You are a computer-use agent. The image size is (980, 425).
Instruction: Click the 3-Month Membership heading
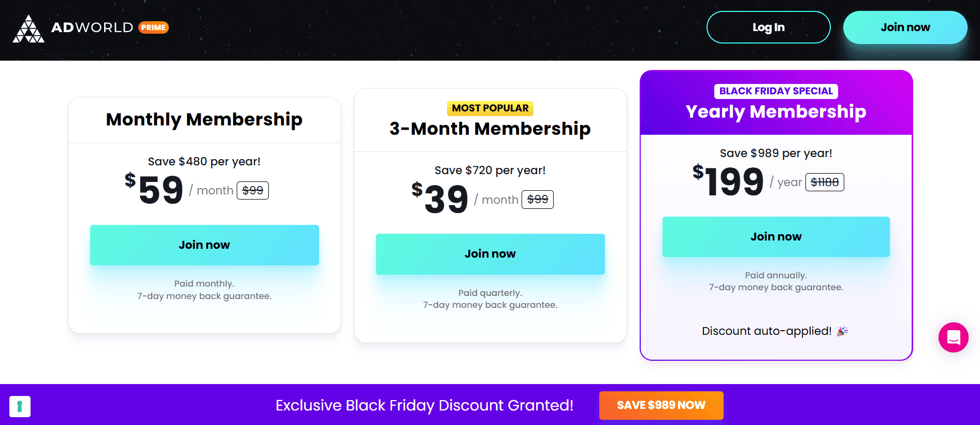(490, 129)
